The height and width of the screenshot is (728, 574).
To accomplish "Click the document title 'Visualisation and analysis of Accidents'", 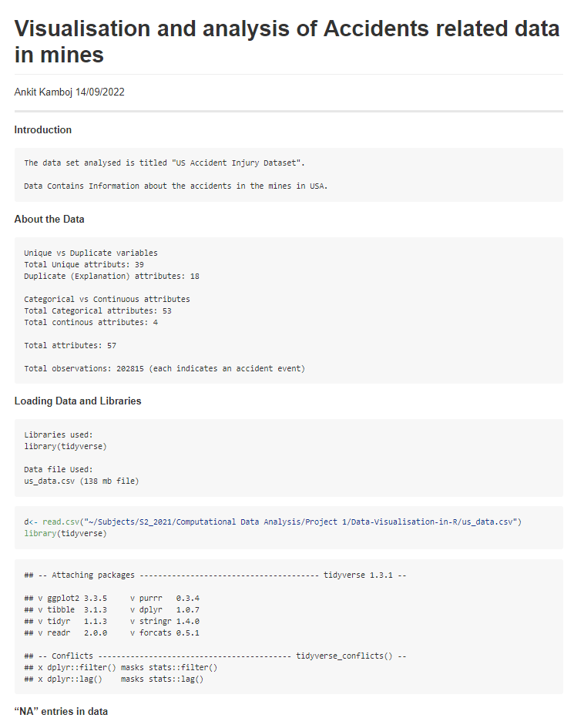I will (x=287, y=42).
